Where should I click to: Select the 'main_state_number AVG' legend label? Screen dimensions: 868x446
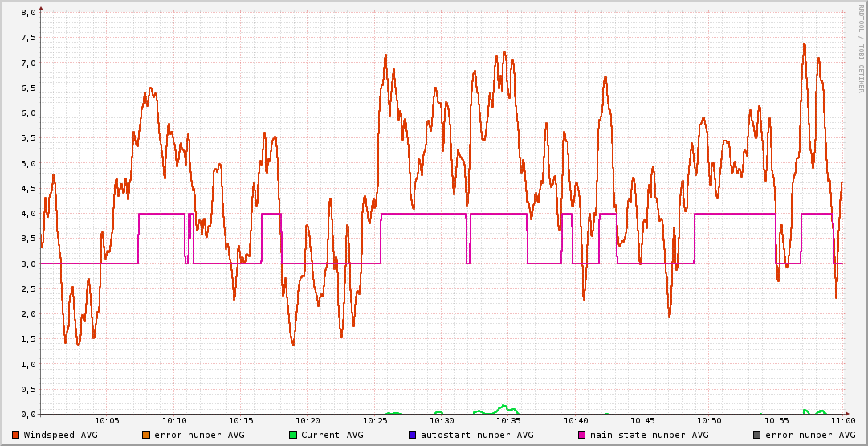[650, 435]
